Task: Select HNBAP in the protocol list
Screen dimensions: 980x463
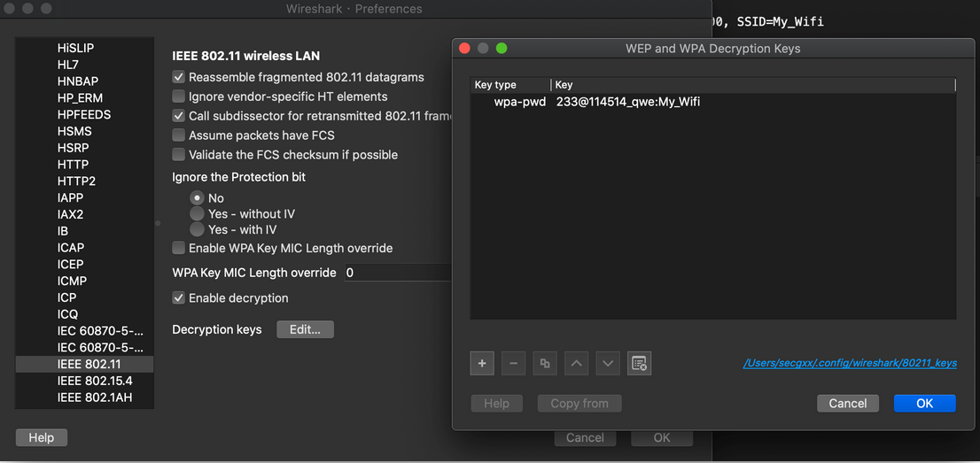Action: point(77,81)
